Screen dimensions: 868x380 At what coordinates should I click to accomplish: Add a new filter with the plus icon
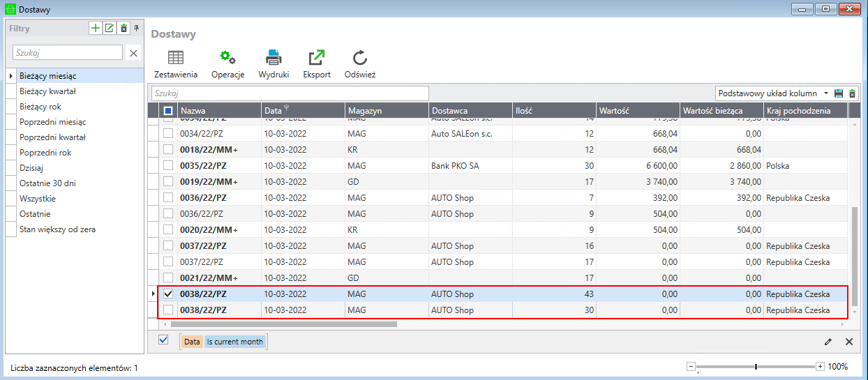(x=96, y=28)
